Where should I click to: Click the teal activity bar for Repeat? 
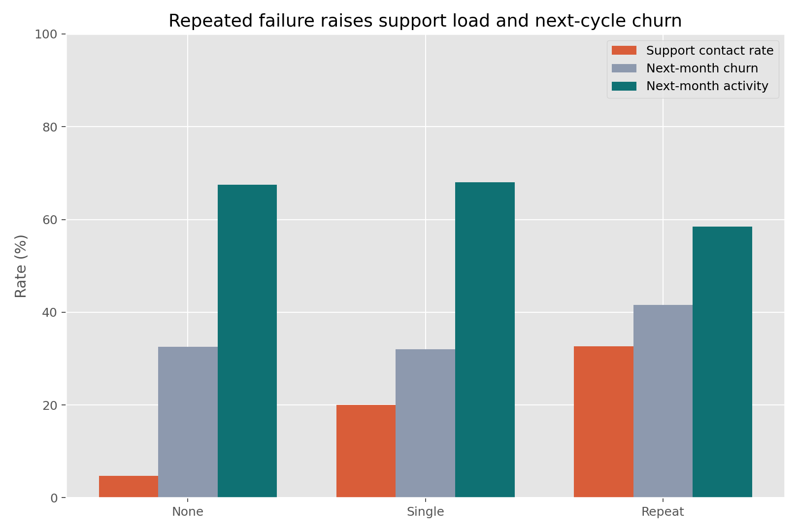[x=722, y=362]
